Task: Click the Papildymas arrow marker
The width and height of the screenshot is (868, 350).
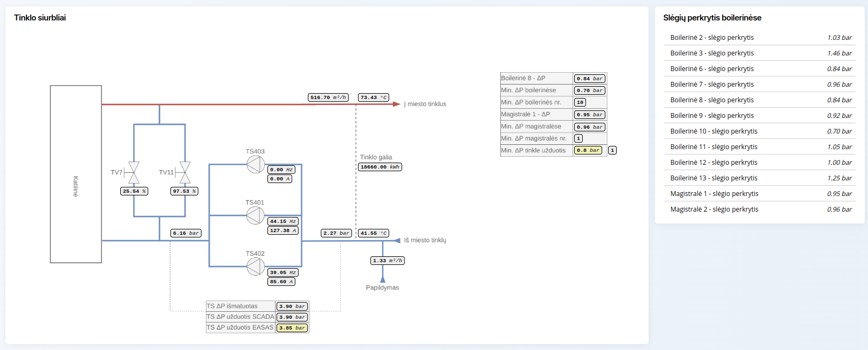Action: coord(383,279)
